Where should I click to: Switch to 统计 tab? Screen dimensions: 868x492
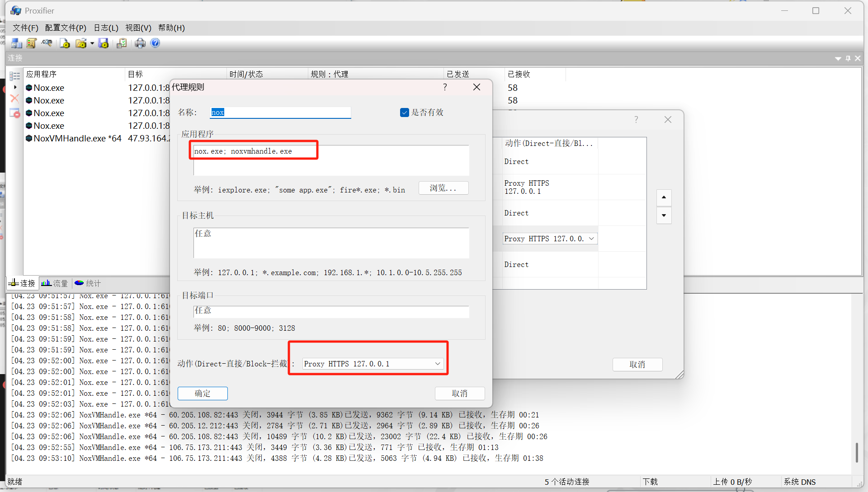[x=88, y=283]
